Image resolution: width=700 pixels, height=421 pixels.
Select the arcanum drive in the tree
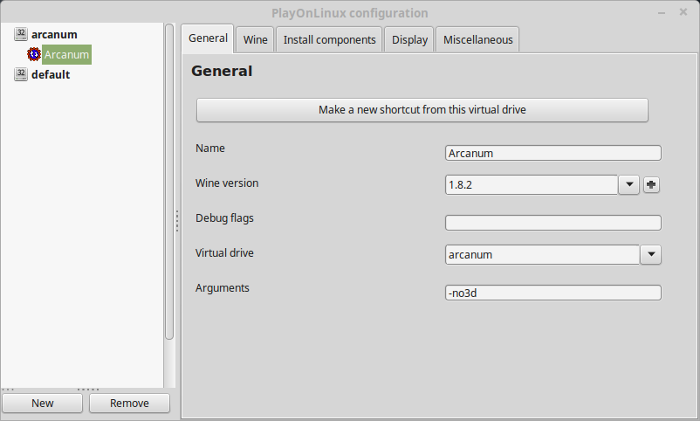click(x=54, y=34)
